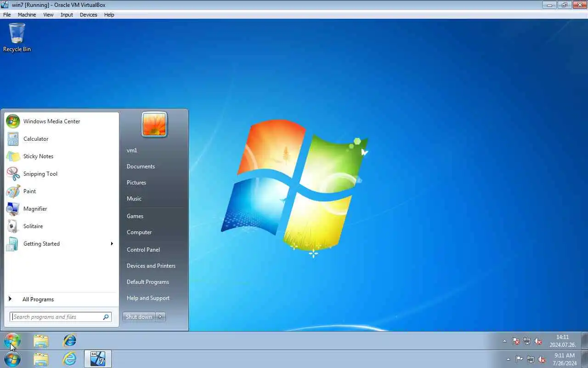Image resolution: width=588 pixels, height=368 pixels.
Task: Expand the Getting Started submenu arrow
Action: [112, 244]
